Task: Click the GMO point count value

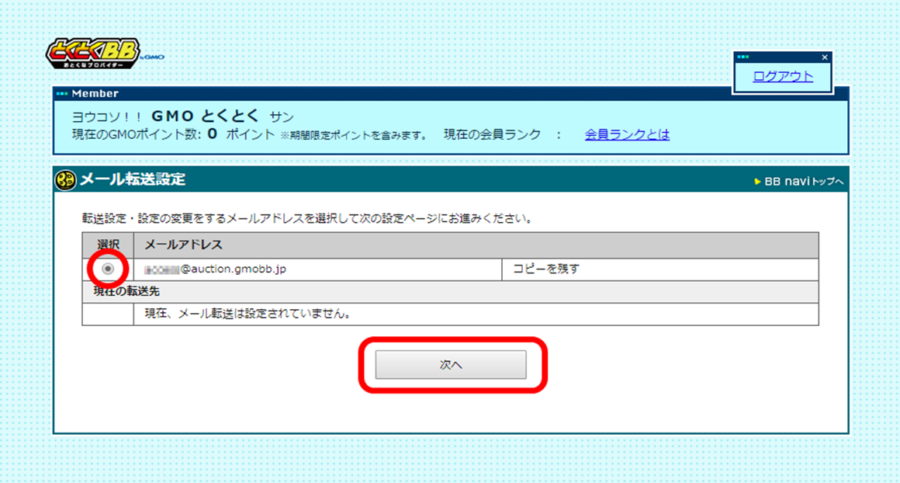Action: click(213, 134)
